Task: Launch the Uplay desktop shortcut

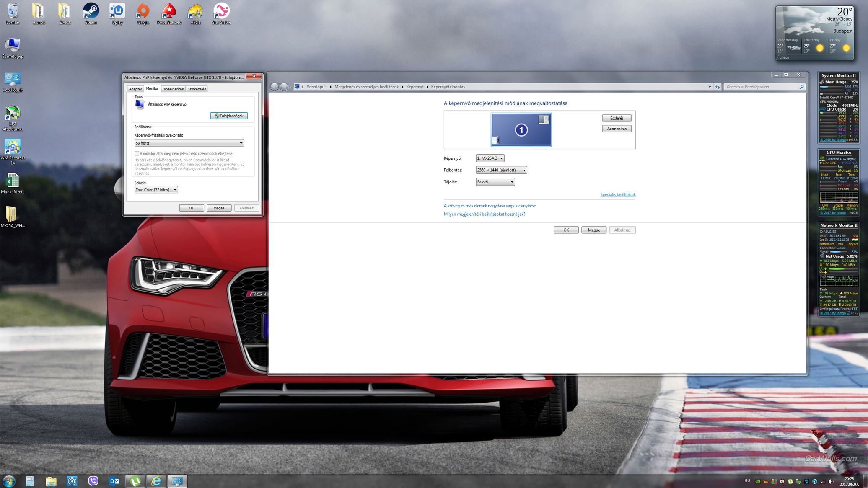Action: 117,13
